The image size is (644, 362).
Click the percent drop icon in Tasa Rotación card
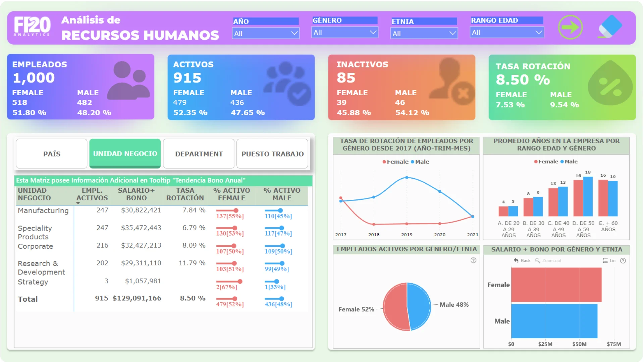point(610,83)
